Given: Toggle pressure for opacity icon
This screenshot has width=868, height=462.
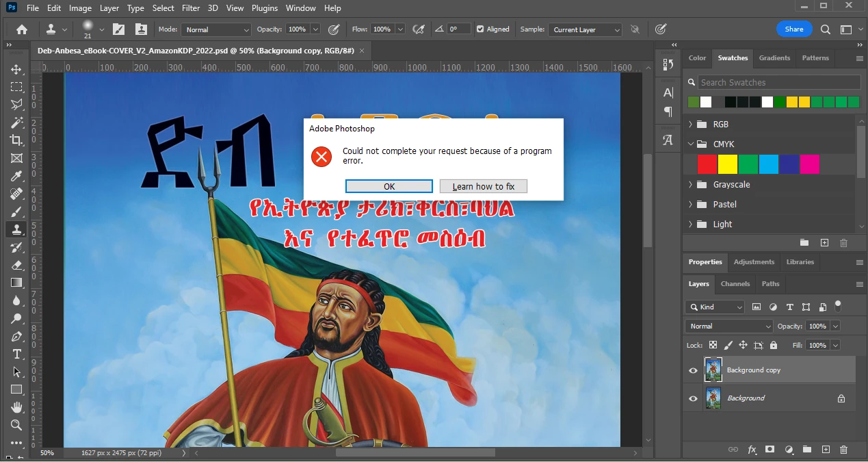Looking at the screenshot, I should [x=334, y=29].
